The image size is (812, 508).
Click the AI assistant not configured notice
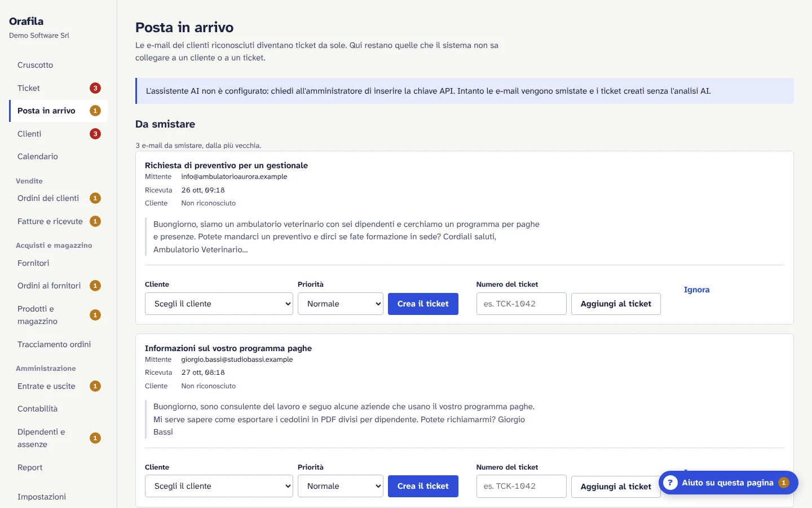465,91
